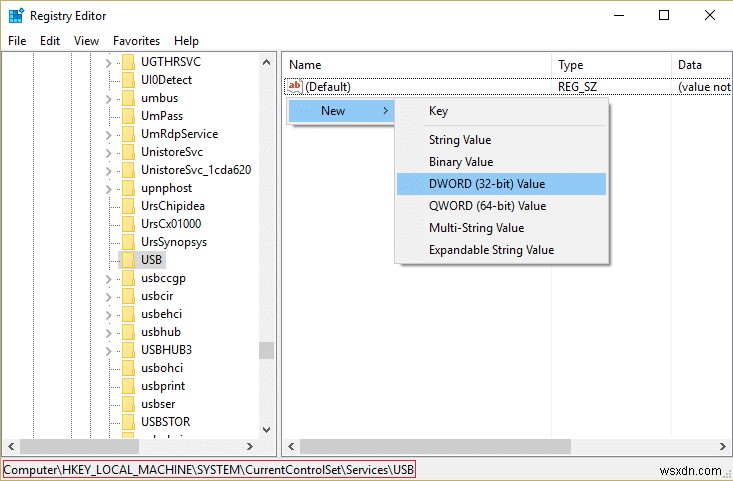Expand the upnphost tree node
The image size is (733, 481).
[108, 189]
